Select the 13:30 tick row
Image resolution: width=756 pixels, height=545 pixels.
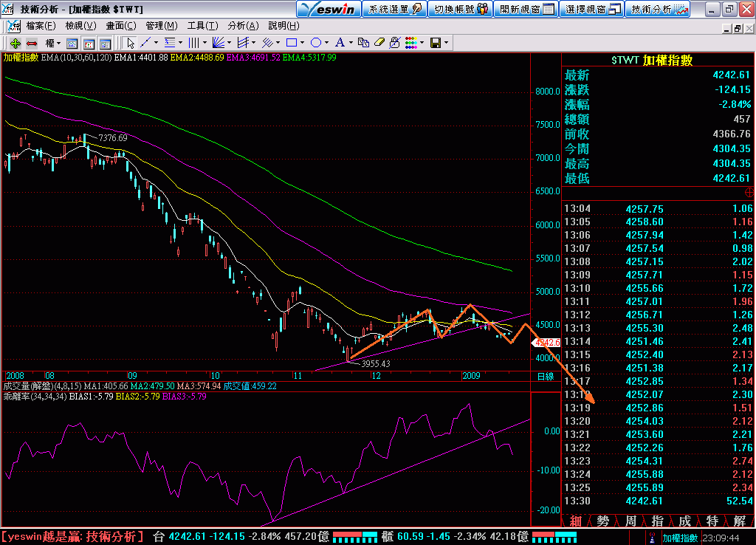pyautogui.click(x=658, y=501)
